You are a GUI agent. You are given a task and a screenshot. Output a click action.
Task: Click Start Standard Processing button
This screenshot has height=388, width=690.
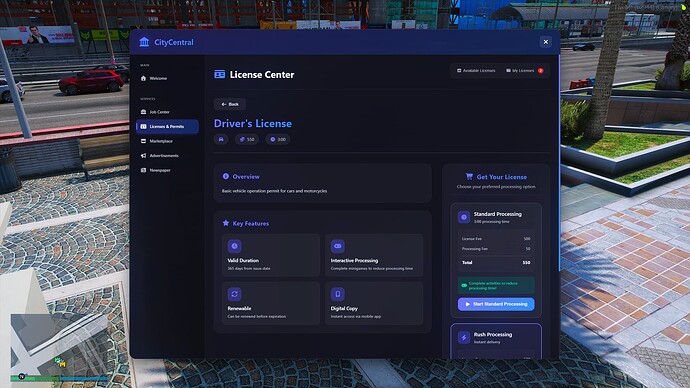tap(496, 304)
